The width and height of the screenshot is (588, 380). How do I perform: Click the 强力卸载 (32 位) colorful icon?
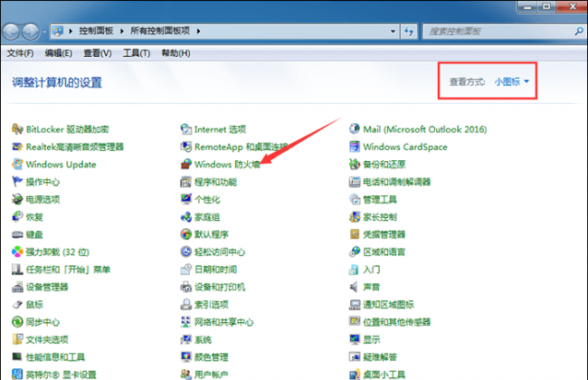click(17, 252)
